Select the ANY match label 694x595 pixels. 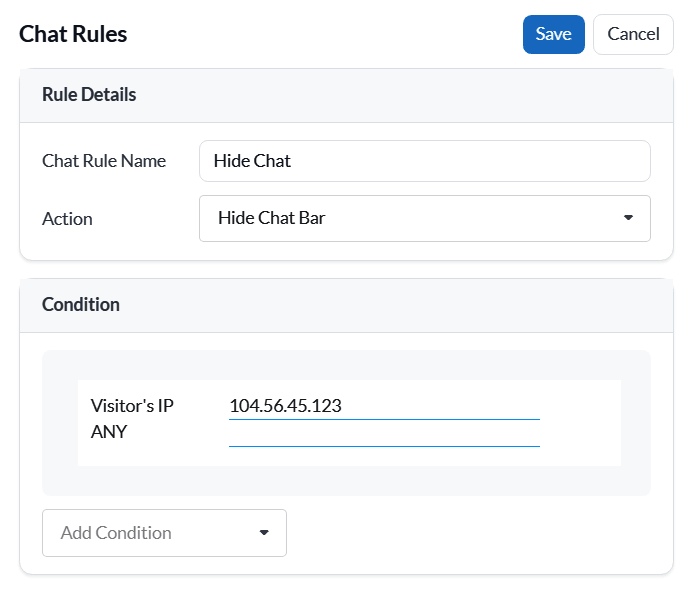tap(109, 432)
